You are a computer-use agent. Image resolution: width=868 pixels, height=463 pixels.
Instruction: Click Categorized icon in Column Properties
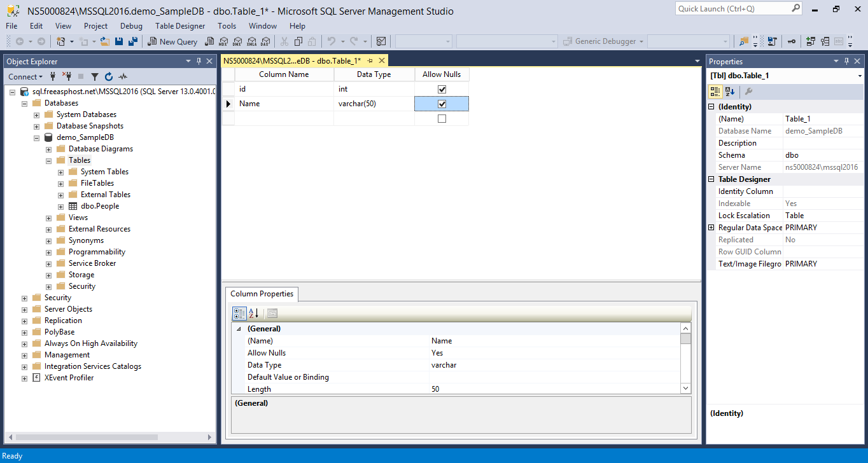[239, 313]
